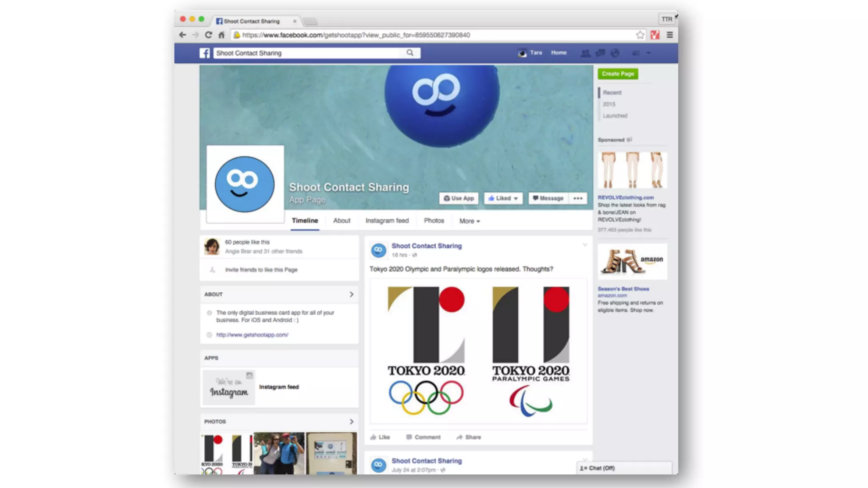
Task: Like the Tokyo 2020 post
Action: (x=380, y=437)
